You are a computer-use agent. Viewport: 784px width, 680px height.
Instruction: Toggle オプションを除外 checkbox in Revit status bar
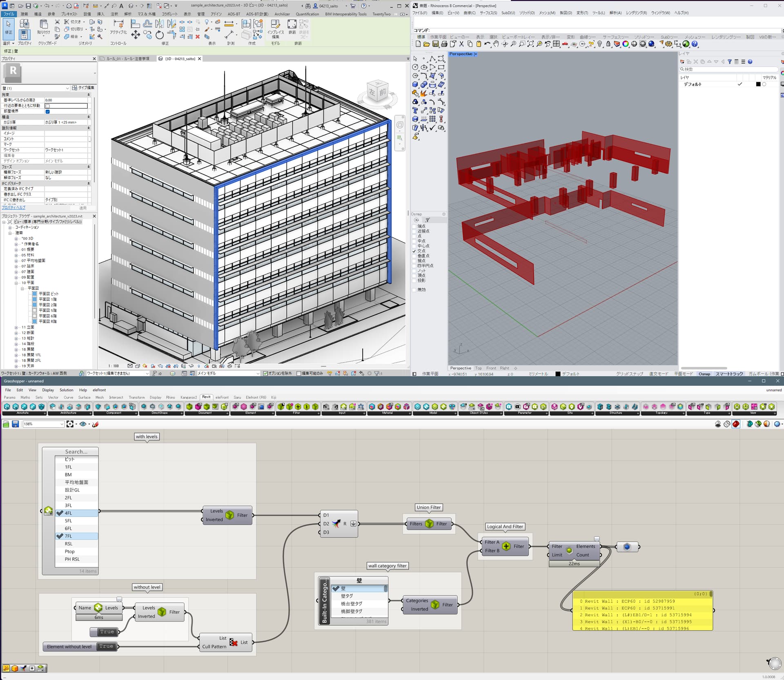pos(265,373)
